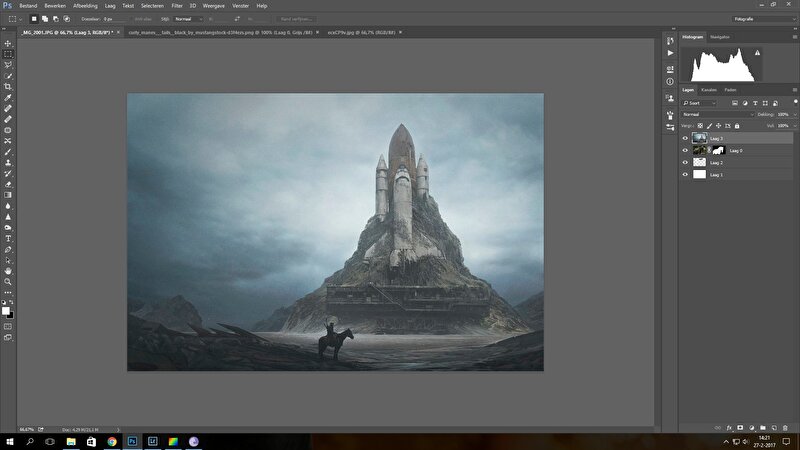Viewport: 800px width, 450px height.
Task: Open the Edit Toolbar ellipsis button
Action: point(8,293)
